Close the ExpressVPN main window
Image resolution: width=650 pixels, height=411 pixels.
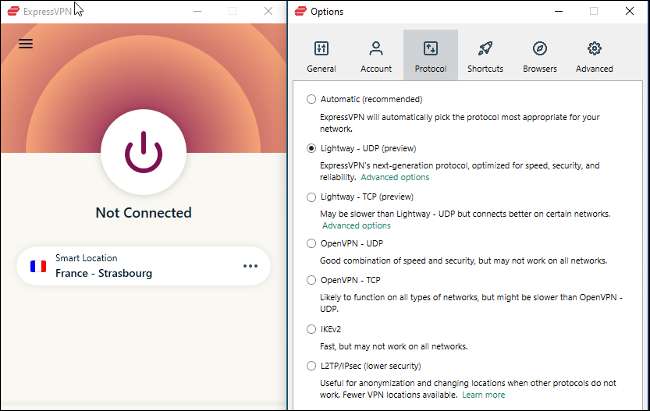tap(268, 11)
